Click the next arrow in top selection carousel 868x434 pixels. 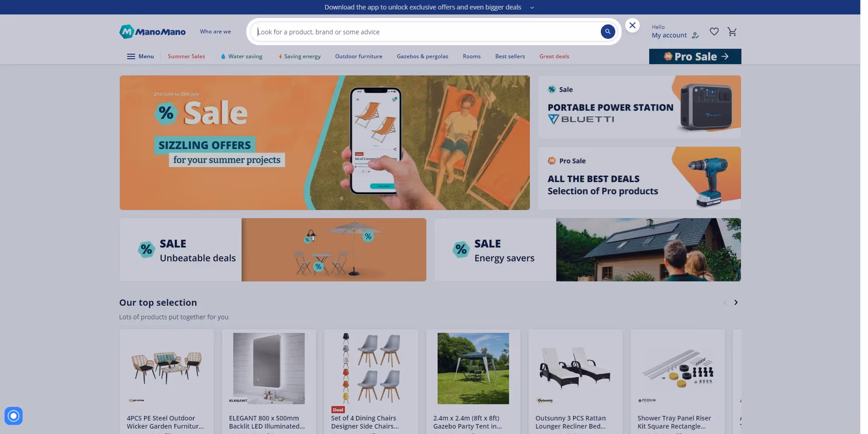(736, 303)
